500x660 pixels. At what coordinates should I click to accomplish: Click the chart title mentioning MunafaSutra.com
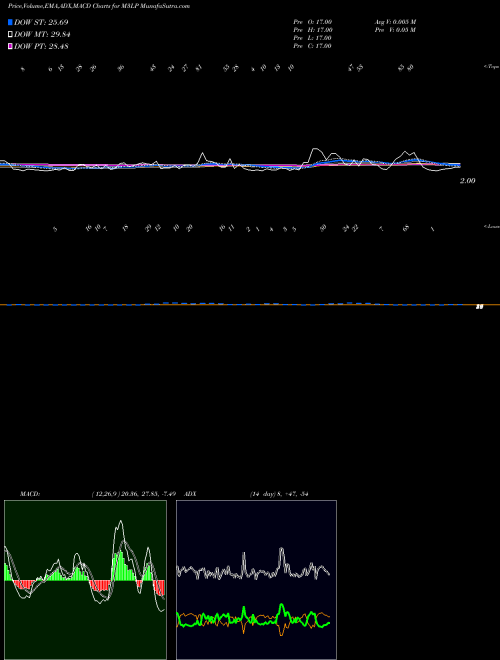(x=99, y=6)
